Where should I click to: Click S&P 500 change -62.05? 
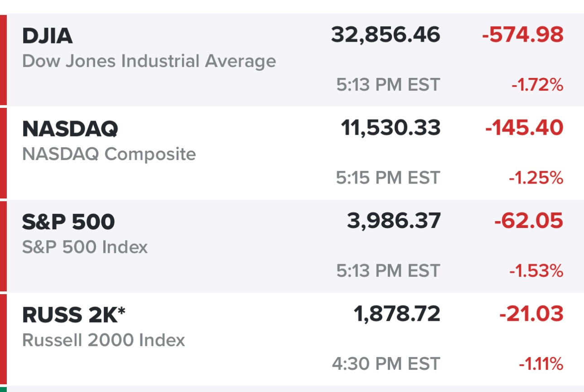(529, 221)
